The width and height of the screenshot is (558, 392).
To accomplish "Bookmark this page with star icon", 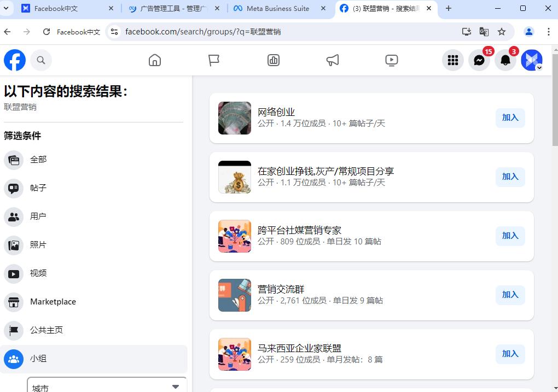I will click(x=502, y=32).
